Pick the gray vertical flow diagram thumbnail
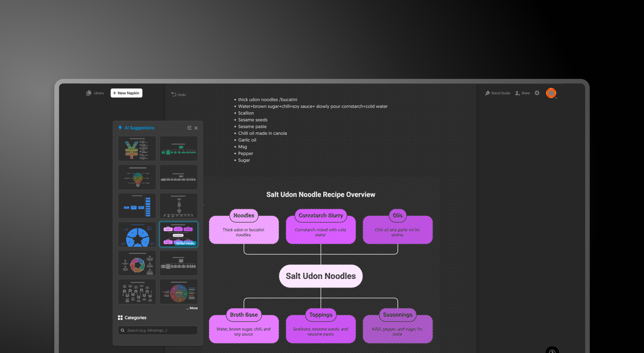 coord(179,206)
